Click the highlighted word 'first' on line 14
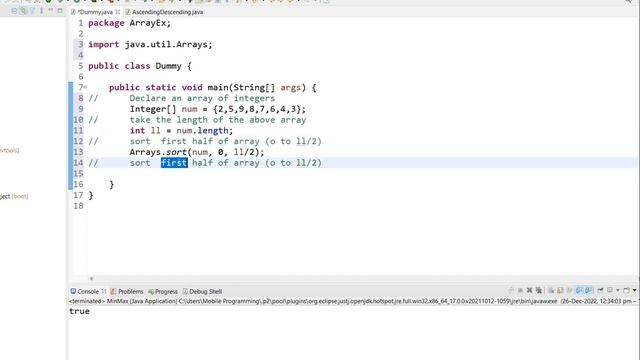 (x=174, y=162)
